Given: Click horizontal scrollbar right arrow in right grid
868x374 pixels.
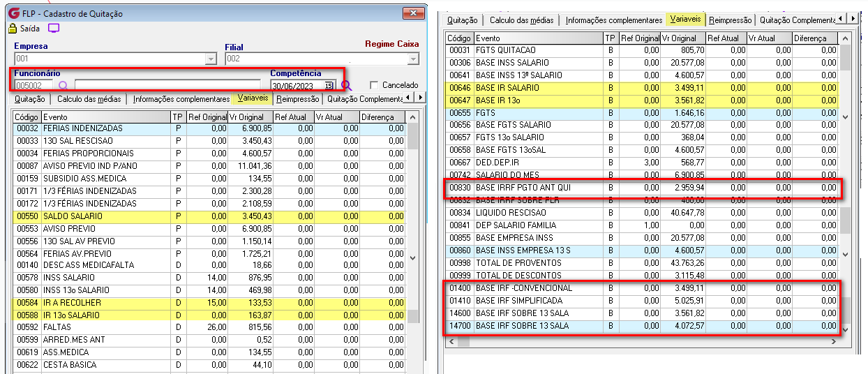Looking at the screenshot, I should (x=832, y=341).
